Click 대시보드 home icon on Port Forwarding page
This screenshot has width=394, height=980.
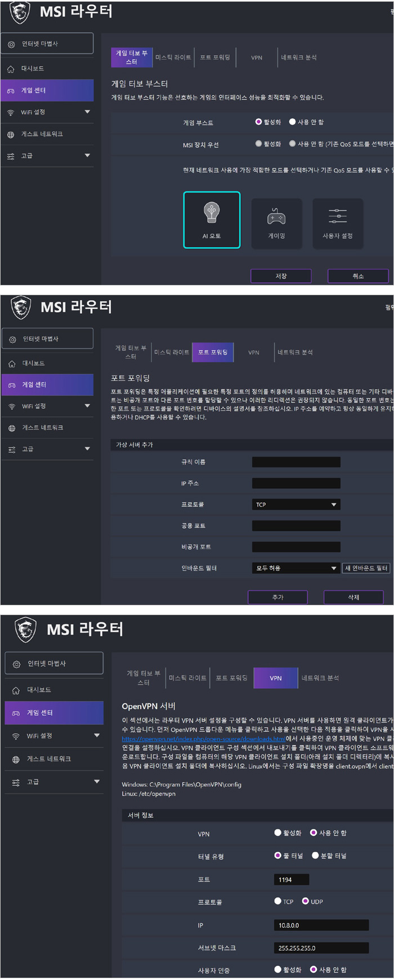point(12,364)
